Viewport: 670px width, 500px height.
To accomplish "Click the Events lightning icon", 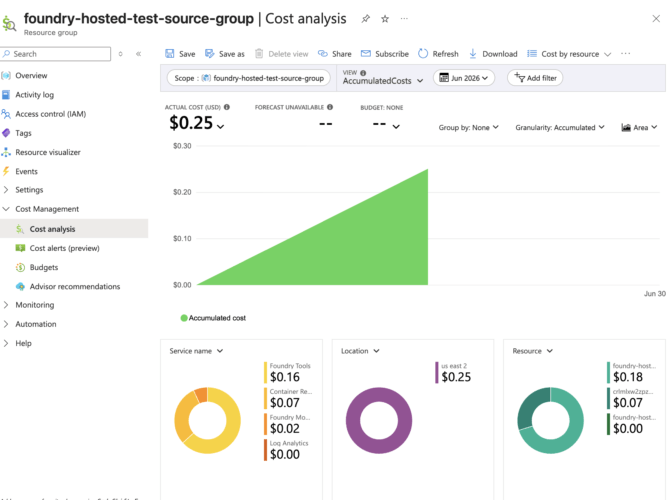I will pyautogui.click(x=6, y=171).
